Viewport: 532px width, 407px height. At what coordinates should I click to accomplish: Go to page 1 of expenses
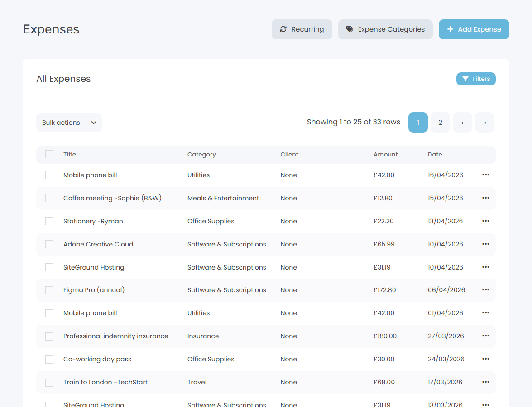(418, 123)
